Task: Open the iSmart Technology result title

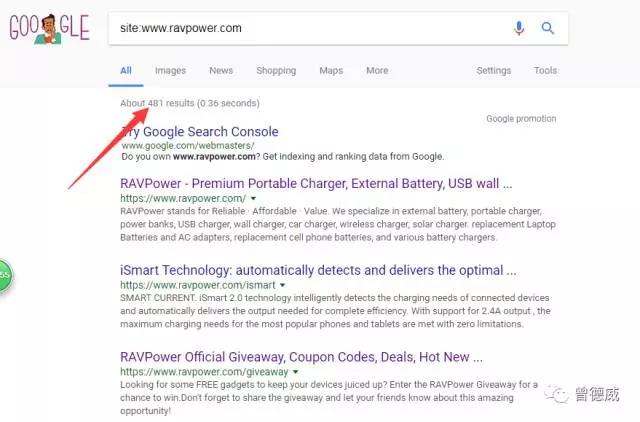Action: [318, 270]
